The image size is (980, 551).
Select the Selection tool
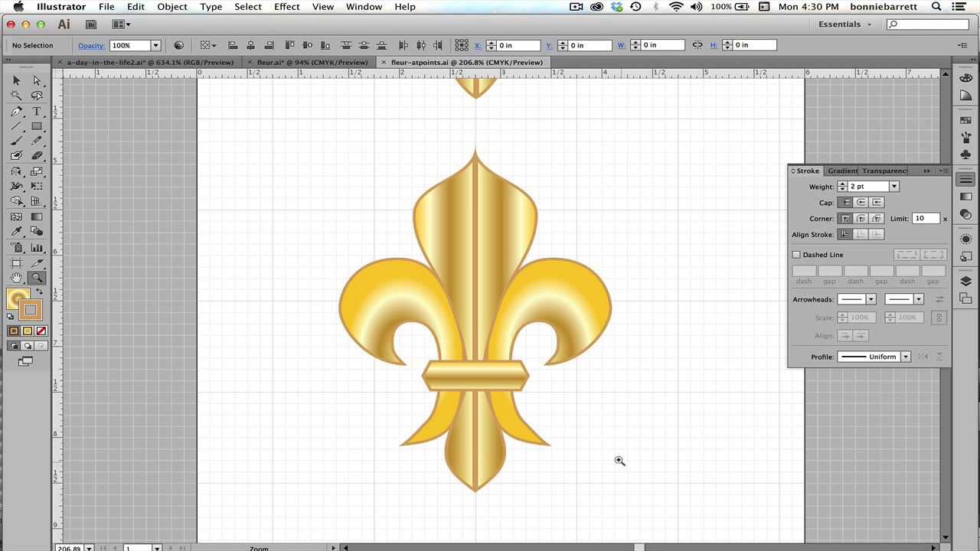16,80
